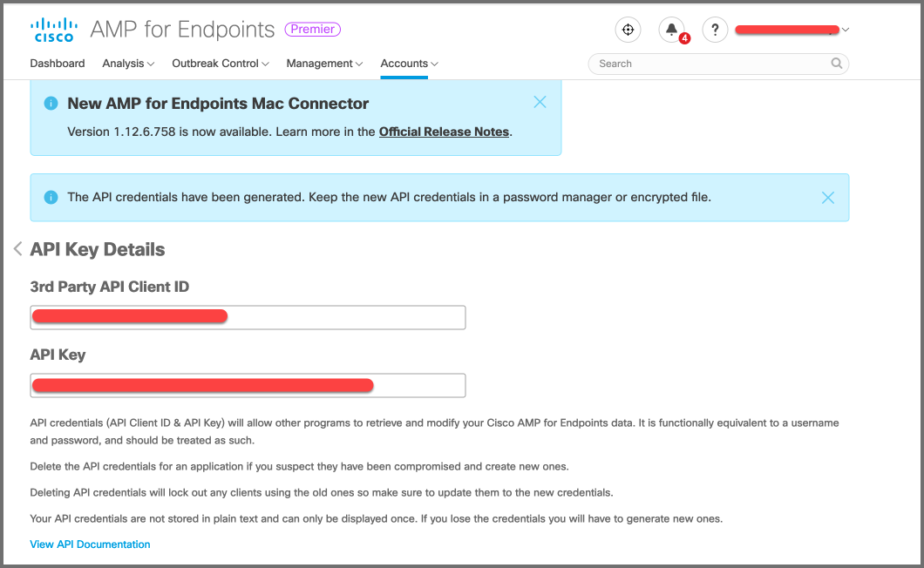
Task: Open the user account dropdown arrow
Action: click(846, 30)
